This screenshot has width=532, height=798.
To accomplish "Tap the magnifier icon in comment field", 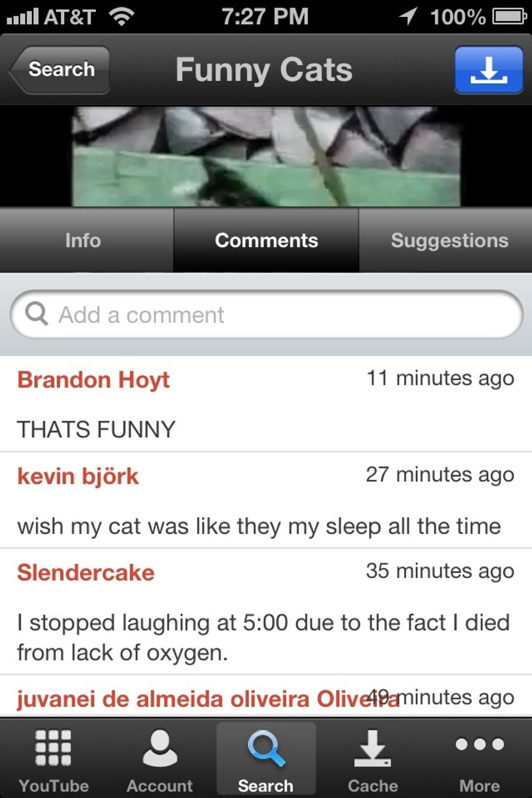I will click(x=36, y=313).
